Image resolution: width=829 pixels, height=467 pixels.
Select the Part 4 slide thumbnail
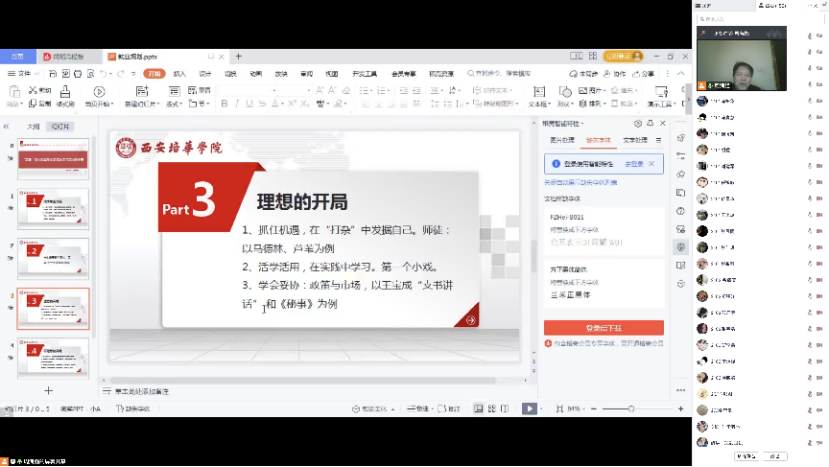(x=53, y=354)
